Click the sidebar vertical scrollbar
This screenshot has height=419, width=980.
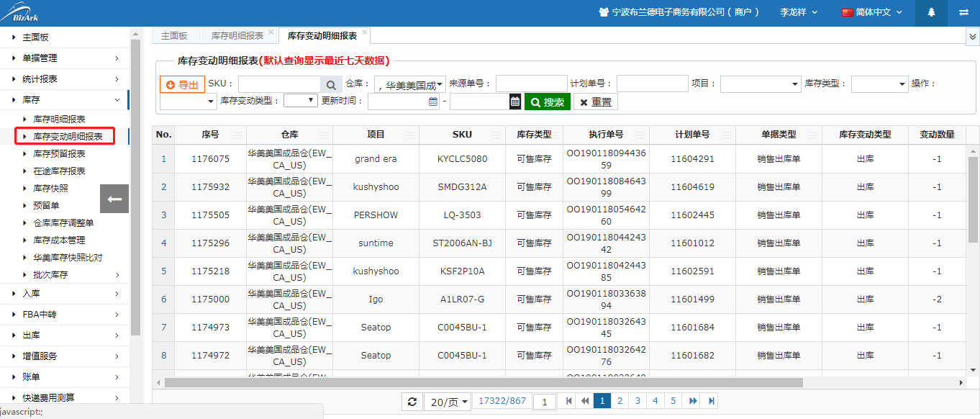tap(135, 187)
